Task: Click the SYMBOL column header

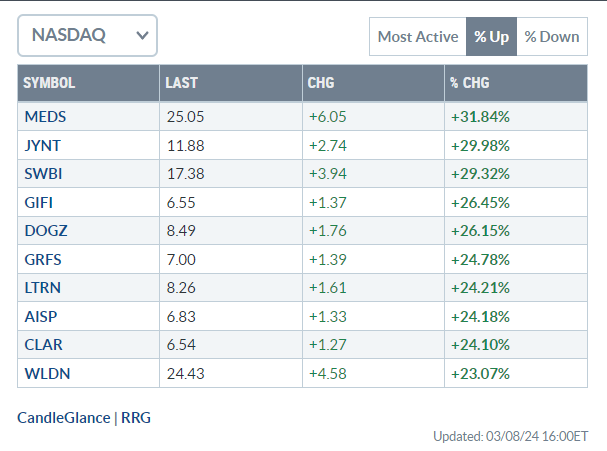Action: coord(49,83)
